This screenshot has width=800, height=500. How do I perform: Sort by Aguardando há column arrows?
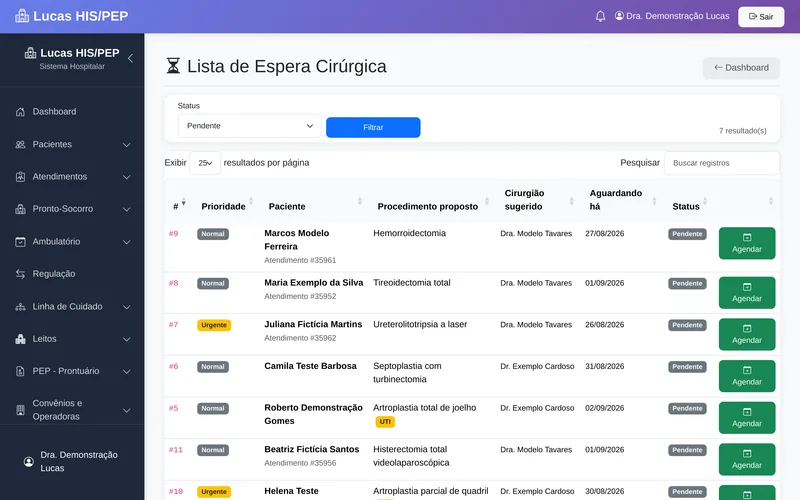click(654, 201)
